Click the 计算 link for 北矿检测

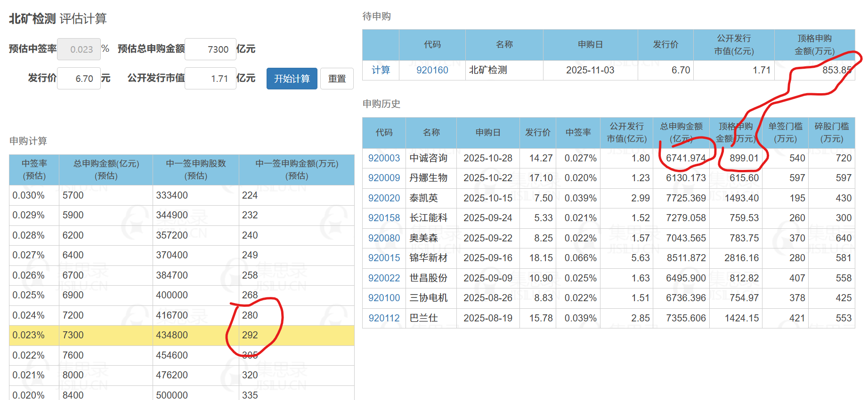click(381, 70)
